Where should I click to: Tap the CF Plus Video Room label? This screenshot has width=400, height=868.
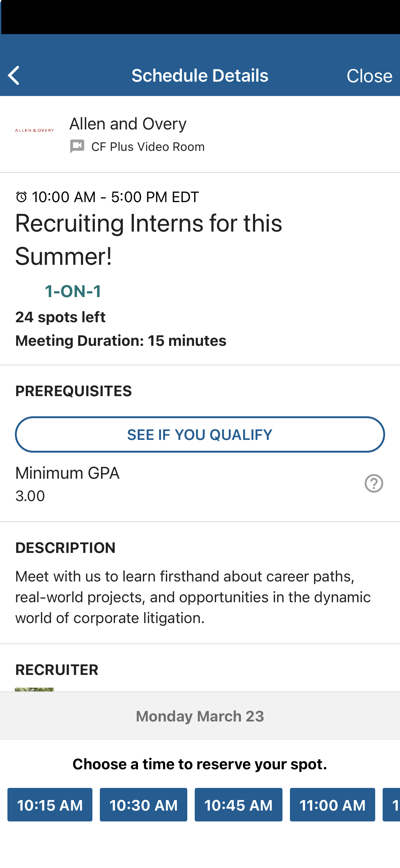148,147
